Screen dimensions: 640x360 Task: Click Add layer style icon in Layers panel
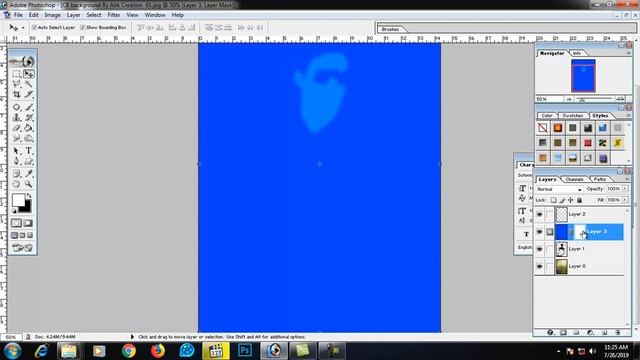(550, 333)
